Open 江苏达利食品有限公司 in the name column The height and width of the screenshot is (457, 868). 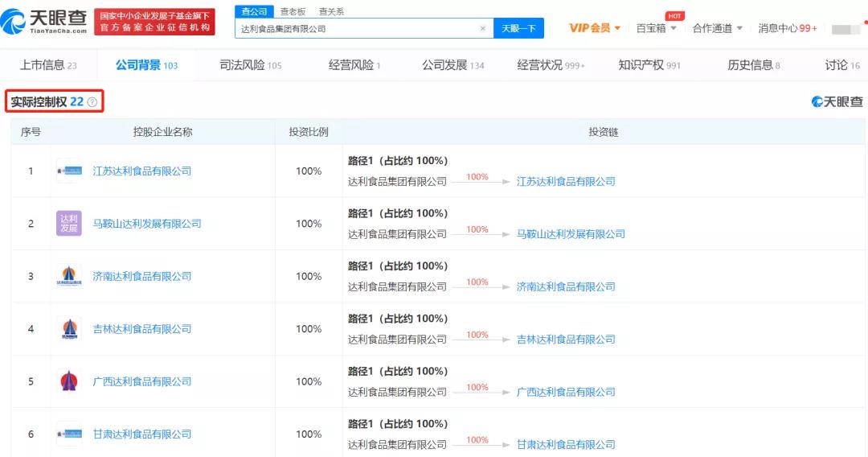click(x=141, y=171)
